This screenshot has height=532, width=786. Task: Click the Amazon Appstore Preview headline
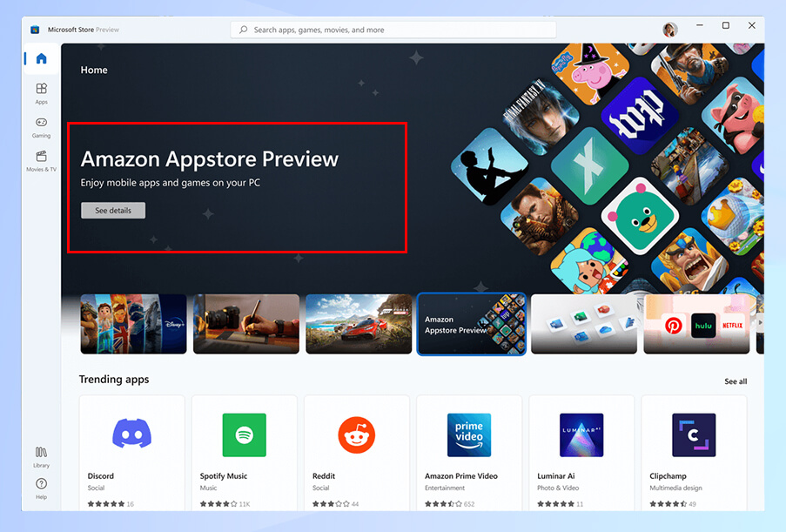pos(210,159)
